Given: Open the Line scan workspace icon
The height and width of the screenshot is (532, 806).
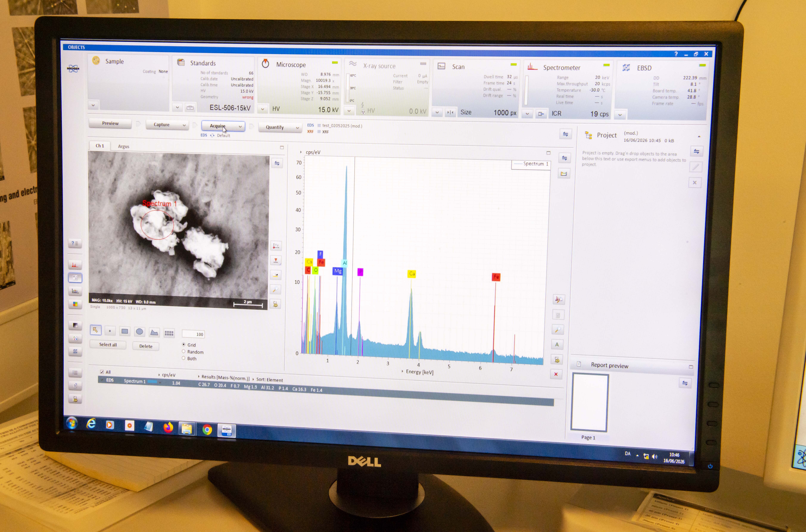Looking at the screenshot, I should pyautogui.click(x=75, y=291).
